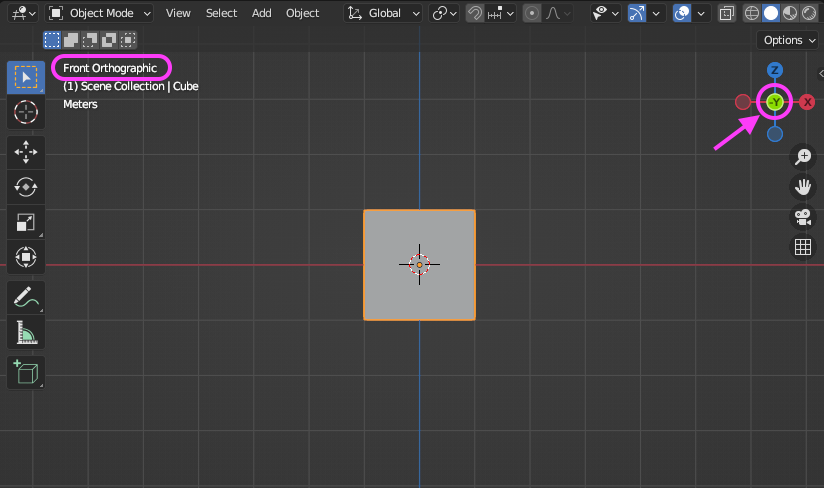Open the Object Mode dropdown
This screenshot has width=824, height=488.
(100, 13)
